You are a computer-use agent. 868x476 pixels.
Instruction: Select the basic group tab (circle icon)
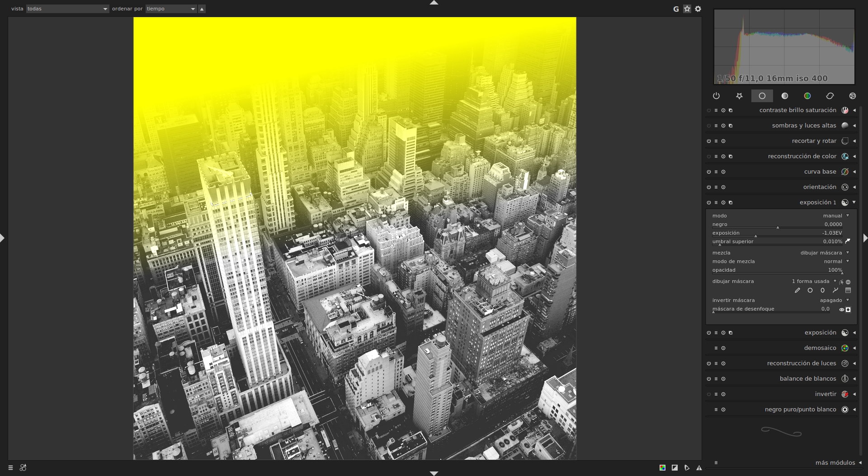click(x=762, y=96)
